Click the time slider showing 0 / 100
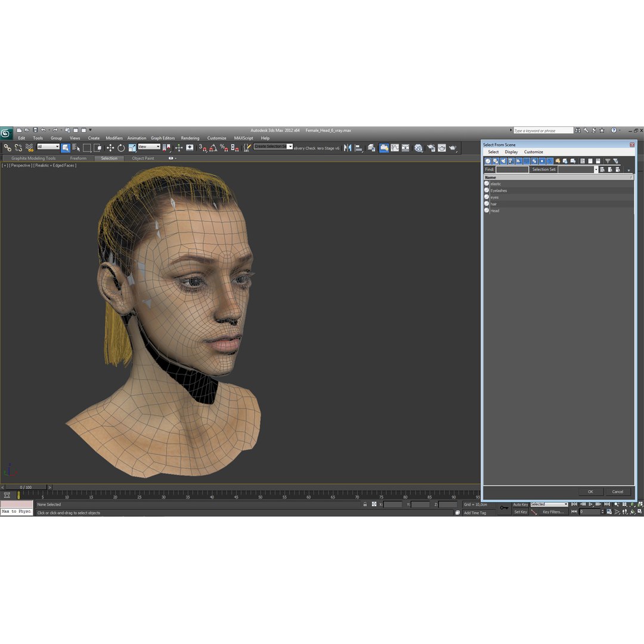The height and width of the screenshot is (644, 644). pyautogui.click(x=26, y=487)
